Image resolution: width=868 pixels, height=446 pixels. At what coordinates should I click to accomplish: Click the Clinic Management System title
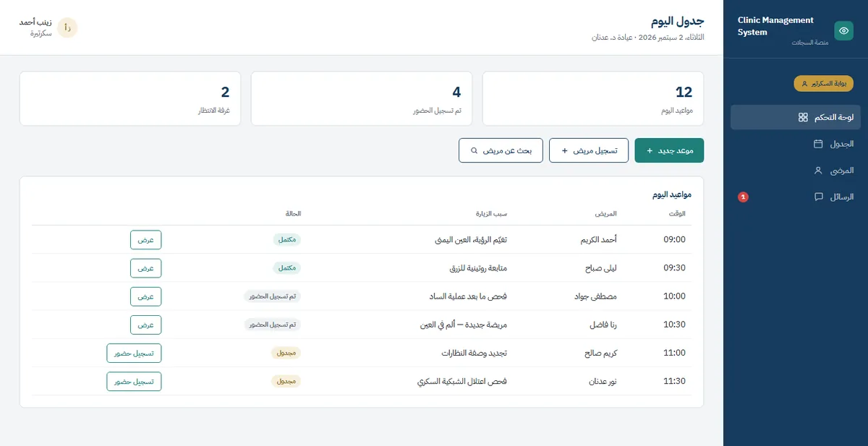(x=775, y=26)
